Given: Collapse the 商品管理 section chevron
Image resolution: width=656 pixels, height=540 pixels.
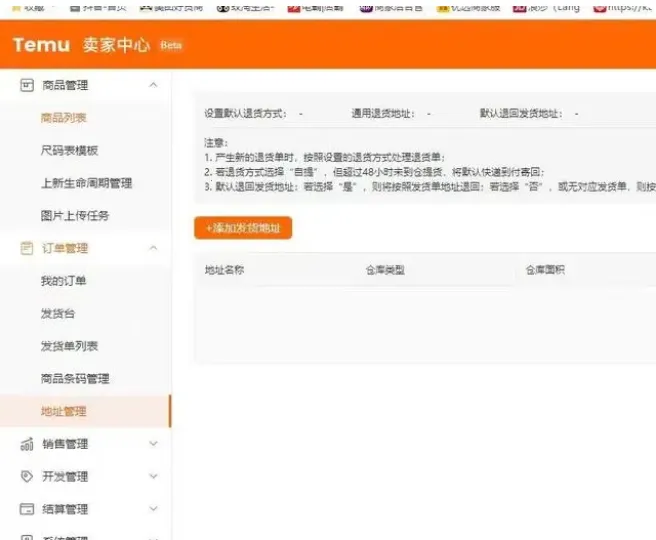Looking at the screenshot, I should click(153, 85).
